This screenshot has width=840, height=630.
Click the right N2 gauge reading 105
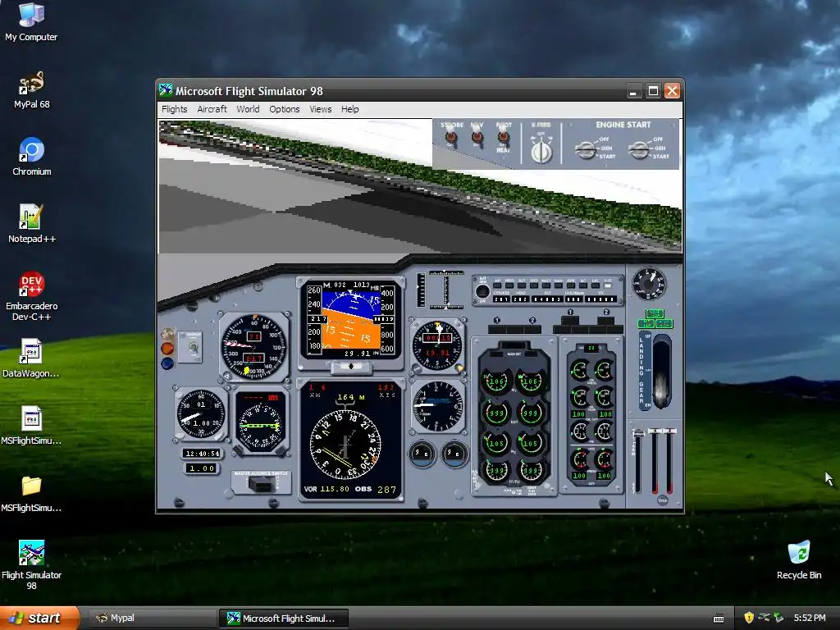tap(531, 443)
